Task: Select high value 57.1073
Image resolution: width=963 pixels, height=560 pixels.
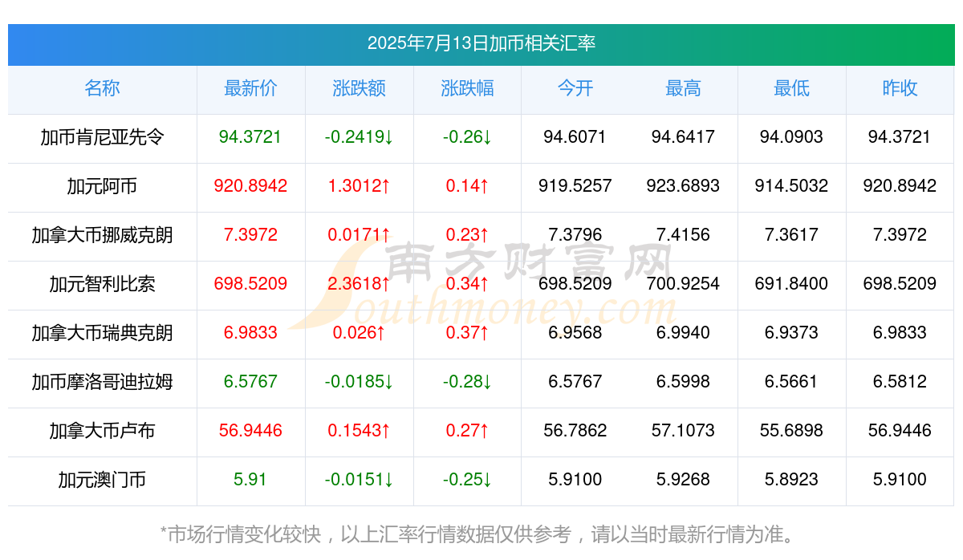Action: point(683,431)
